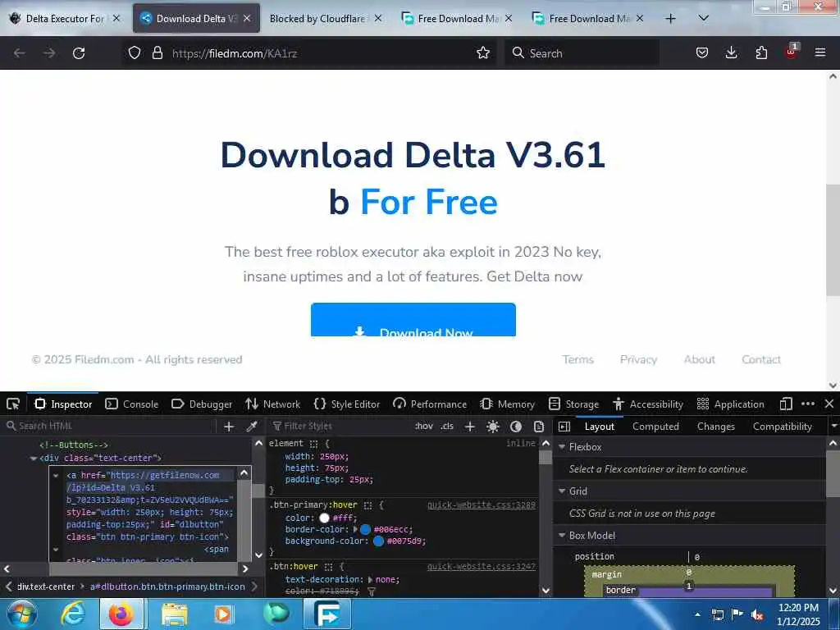Open the Pocket save icon

(702, 53)
